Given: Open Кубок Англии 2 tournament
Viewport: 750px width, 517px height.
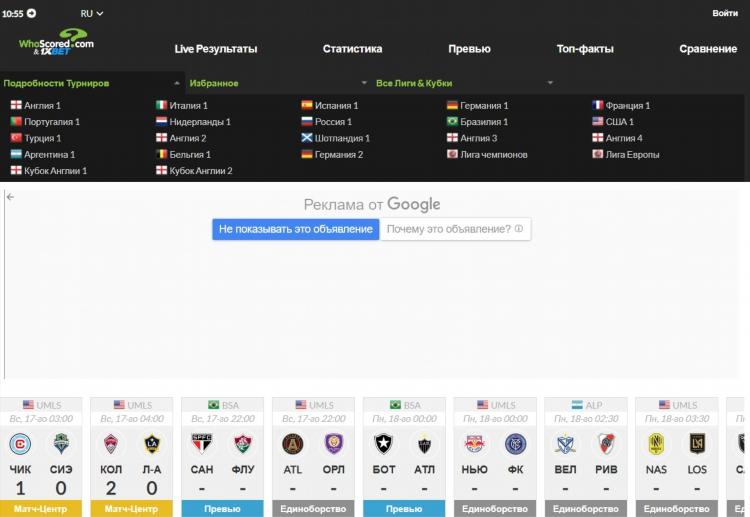Looking at the screenshot, I should (x=194, y=170).
